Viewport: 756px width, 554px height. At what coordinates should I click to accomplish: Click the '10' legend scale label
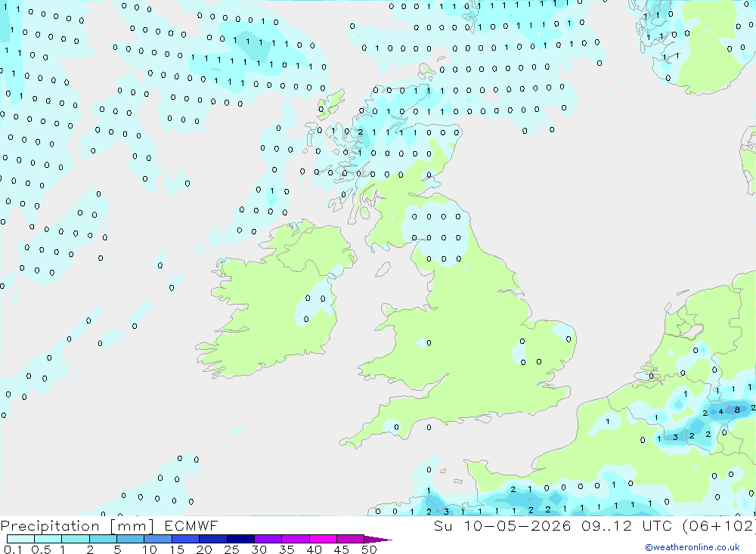click(150, 549)
